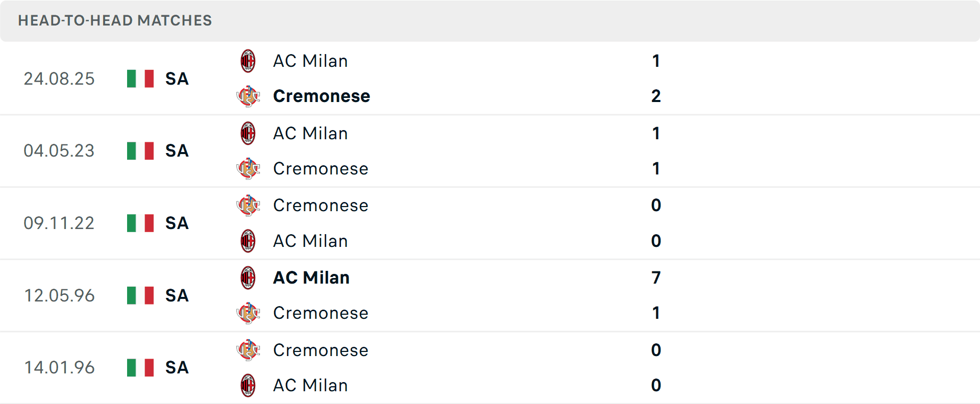Select the AC Milan badge in the 12.05.96 row
The width and height of the screenshot is (980, 404).
click(x=248, y=277)
